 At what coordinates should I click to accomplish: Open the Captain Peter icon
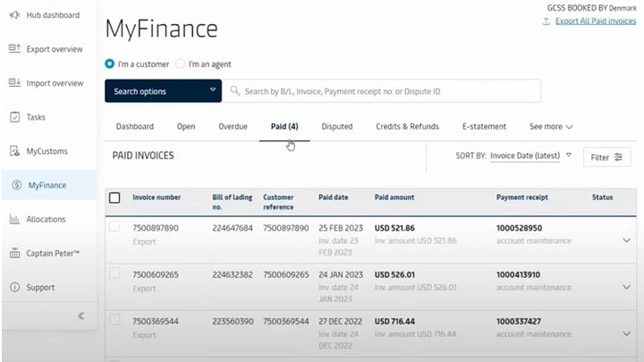click(14, 253)
